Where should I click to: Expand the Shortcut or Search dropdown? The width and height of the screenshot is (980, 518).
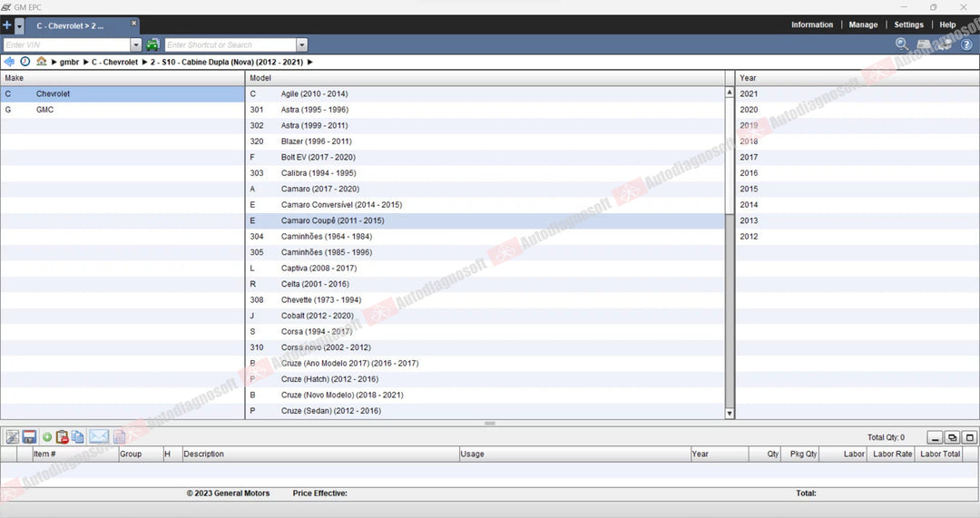tap(302, 45)
